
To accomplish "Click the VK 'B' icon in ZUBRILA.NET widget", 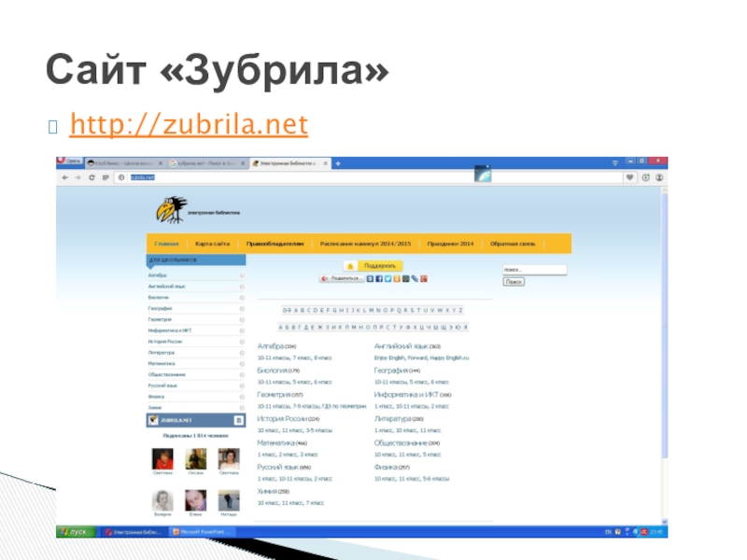I will pos(239,420).
